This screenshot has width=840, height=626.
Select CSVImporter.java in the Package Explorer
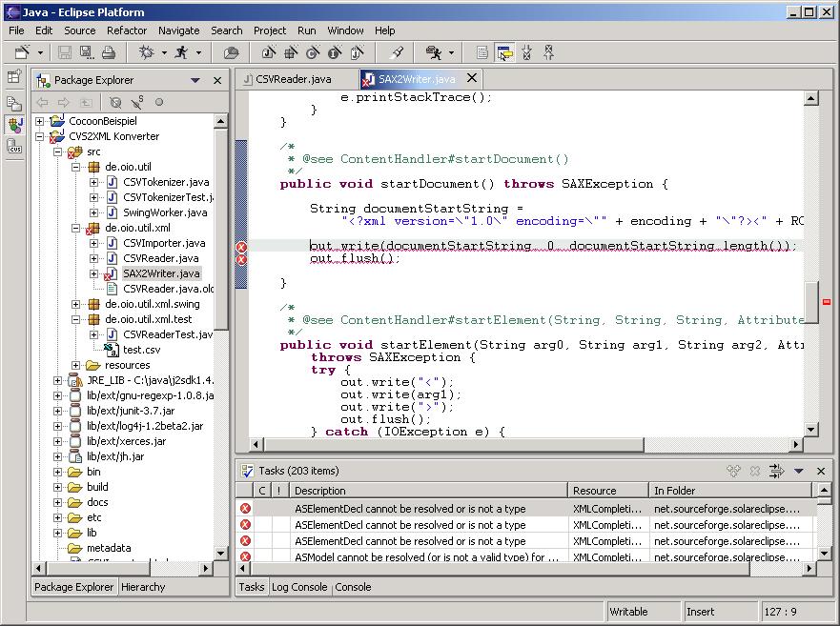click(x=163, y=243)
